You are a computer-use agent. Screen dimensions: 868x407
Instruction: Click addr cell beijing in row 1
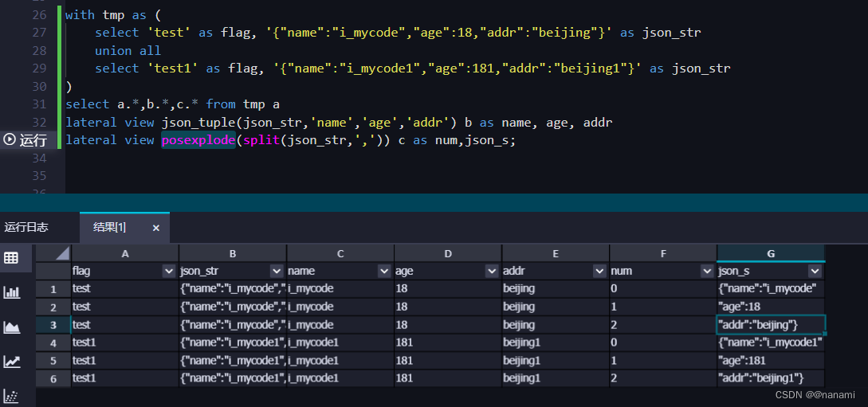pyautogui.click(x=556, y=288)
